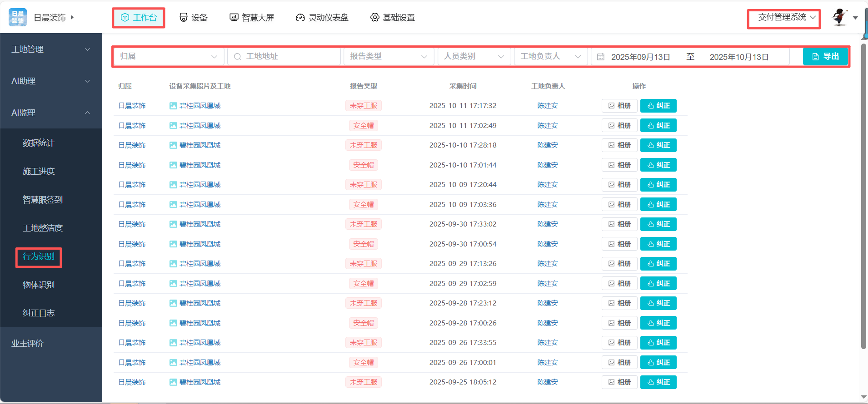Select 数据统计 in the sidebar

[x=39, y=143]
